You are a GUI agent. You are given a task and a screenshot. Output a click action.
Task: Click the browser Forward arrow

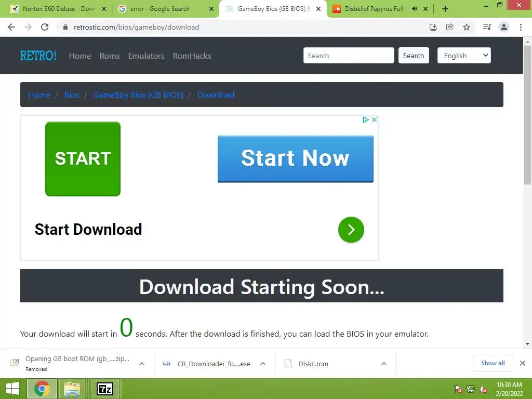(28, 27)
